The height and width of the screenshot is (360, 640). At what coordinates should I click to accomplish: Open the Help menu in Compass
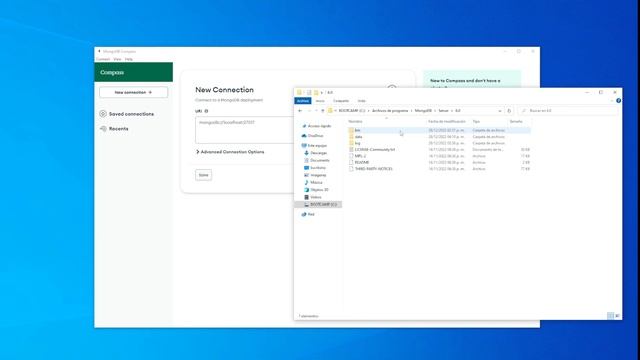click(x=129, y=59)
